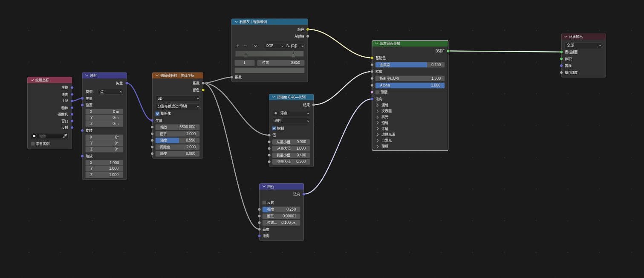
Task: Click the 结果 output socket on the 粗糙度 node
Action: (314, 105)
